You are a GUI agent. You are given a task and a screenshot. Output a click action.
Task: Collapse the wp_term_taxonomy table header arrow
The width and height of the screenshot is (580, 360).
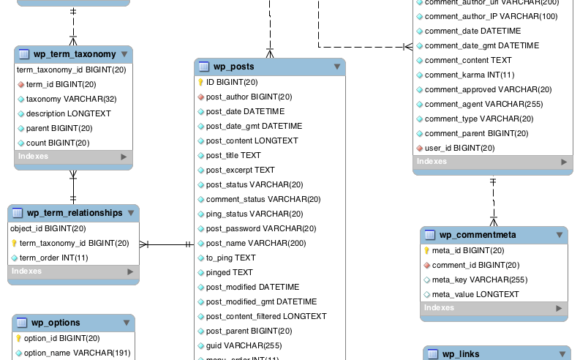tap(125, 54)
